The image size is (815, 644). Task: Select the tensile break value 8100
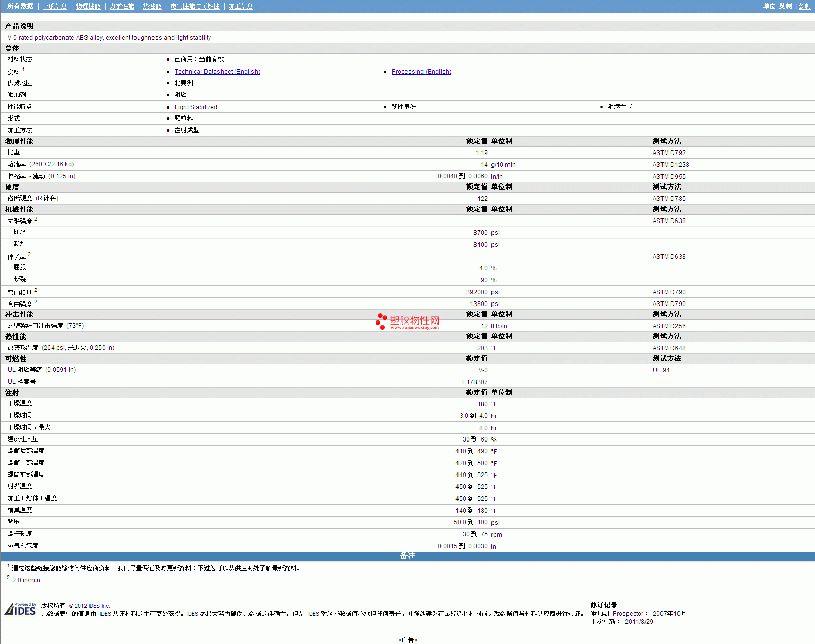tap(480, 245)
